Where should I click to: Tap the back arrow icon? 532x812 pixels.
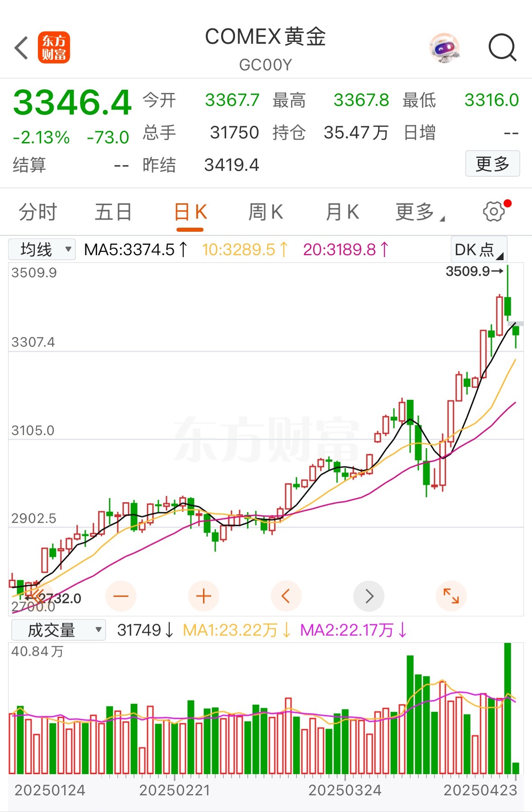(22, 48)
